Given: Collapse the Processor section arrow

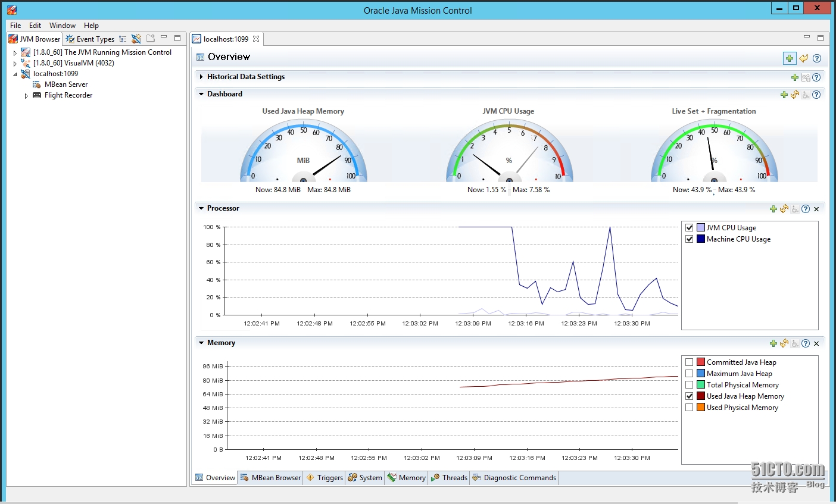Looking at the screenshot, I should (201, 208).
